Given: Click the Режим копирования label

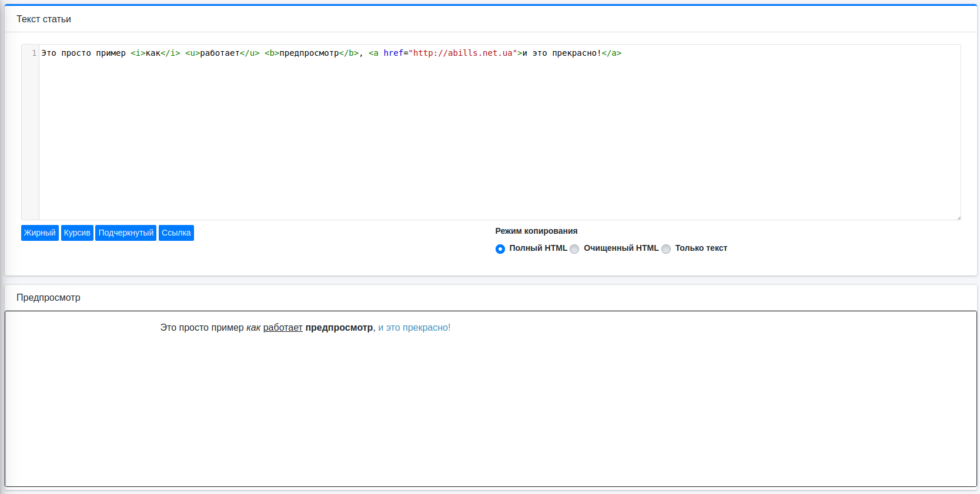Looking at the screenshot, I should pyautogui.click(x=536, y=231).
